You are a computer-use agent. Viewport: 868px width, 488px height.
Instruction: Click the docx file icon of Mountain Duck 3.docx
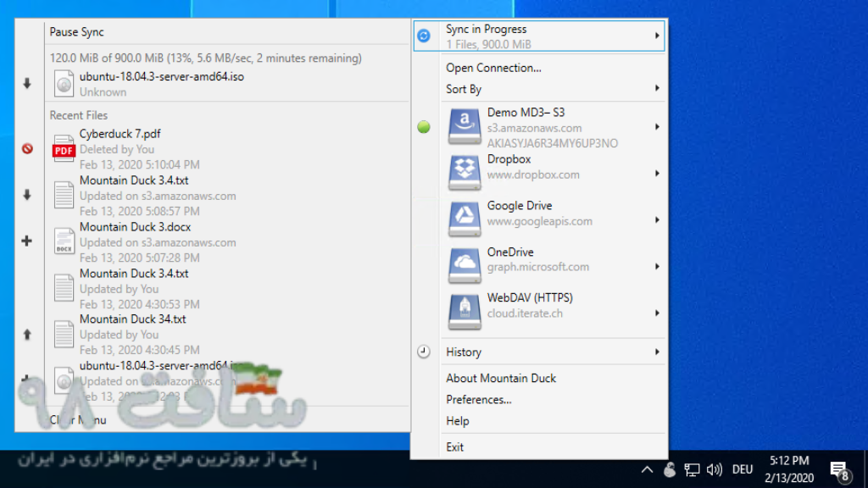click(64, 241)
